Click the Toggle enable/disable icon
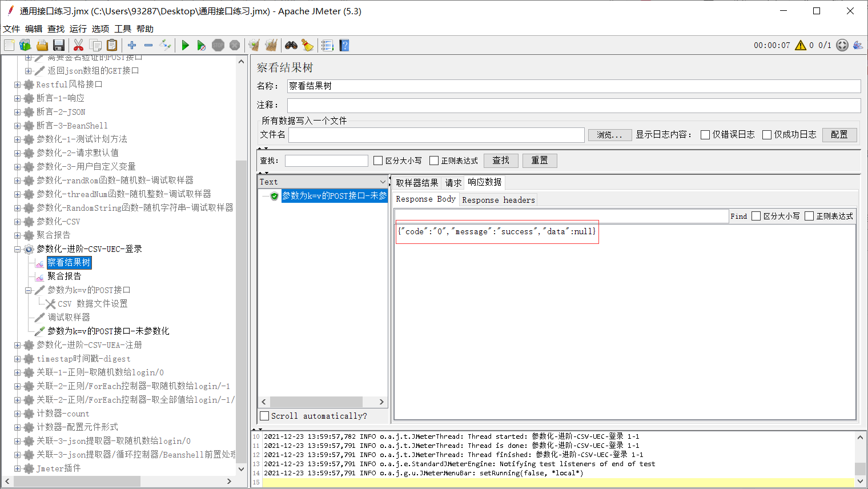 pyautogui.click(x=165, y=45)
